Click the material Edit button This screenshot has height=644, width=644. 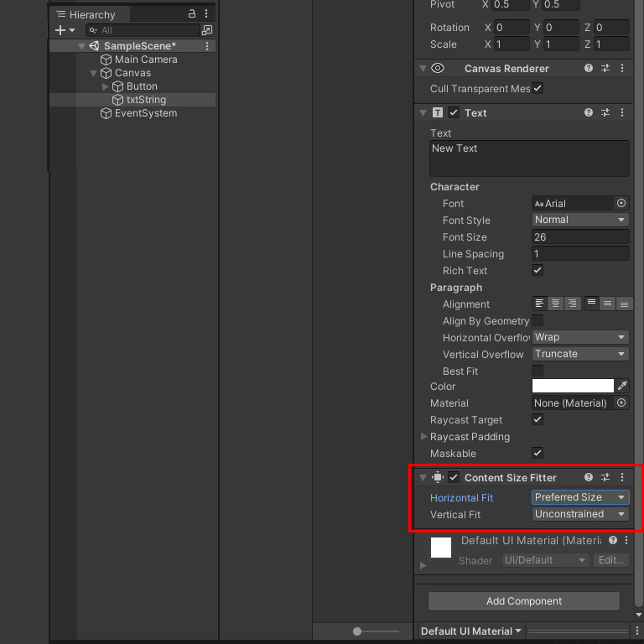(x=610, y=560)
